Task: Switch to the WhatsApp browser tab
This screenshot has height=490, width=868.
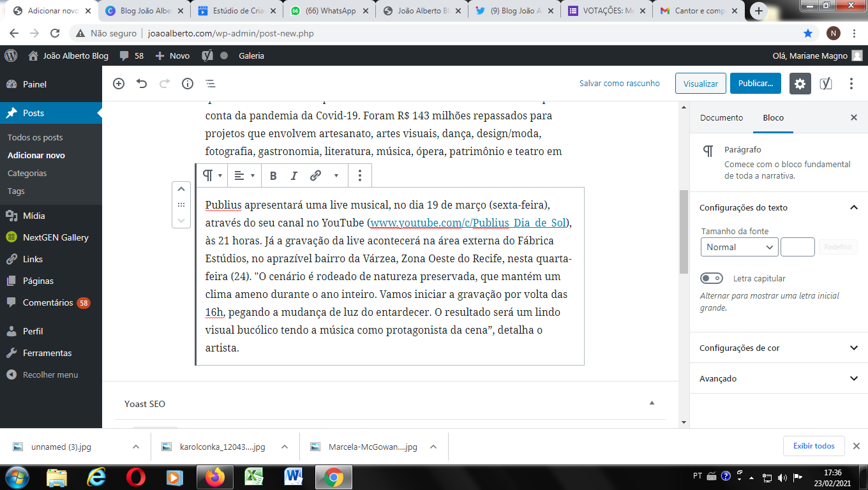Action: click(x=329, y=11)
